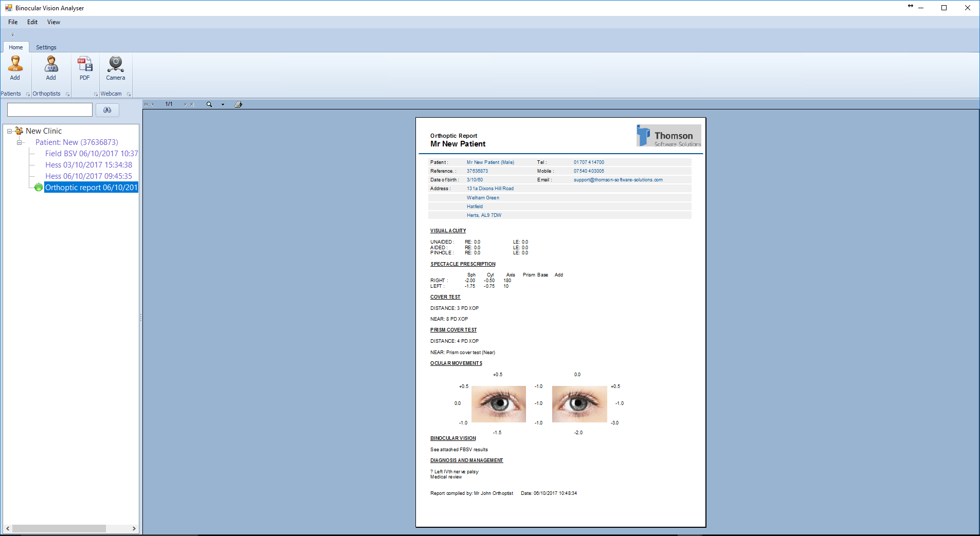This screenshot has height=536, width=980.
Task: Print the report with the printer icon
Action: tap(239, 104)
